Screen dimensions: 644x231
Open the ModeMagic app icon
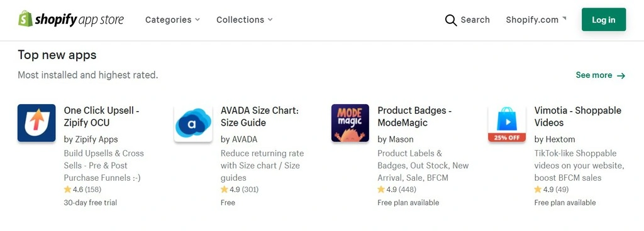[x=350, y=123]
